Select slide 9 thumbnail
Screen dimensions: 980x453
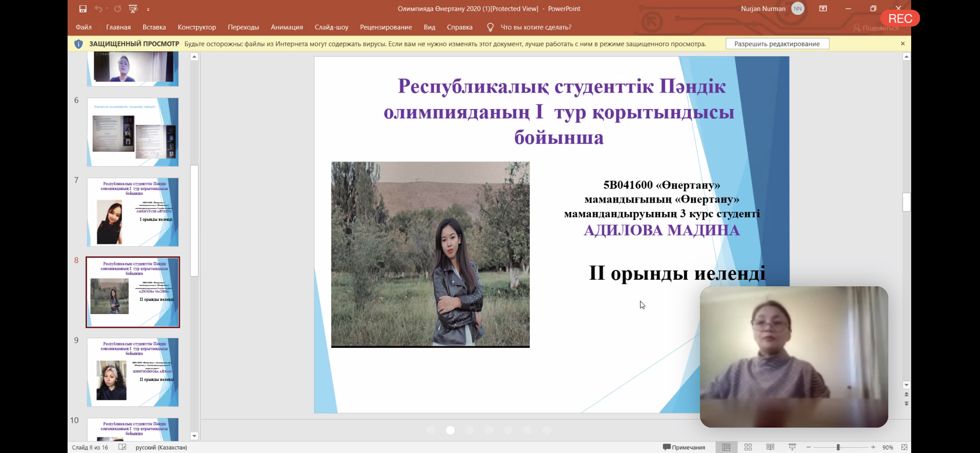click(x=133, y=372)
